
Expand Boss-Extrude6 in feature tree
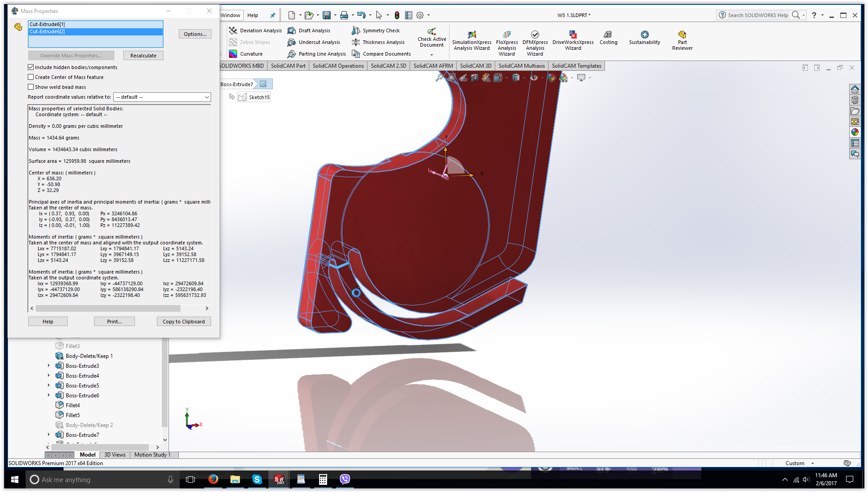(x=49, y=395)
